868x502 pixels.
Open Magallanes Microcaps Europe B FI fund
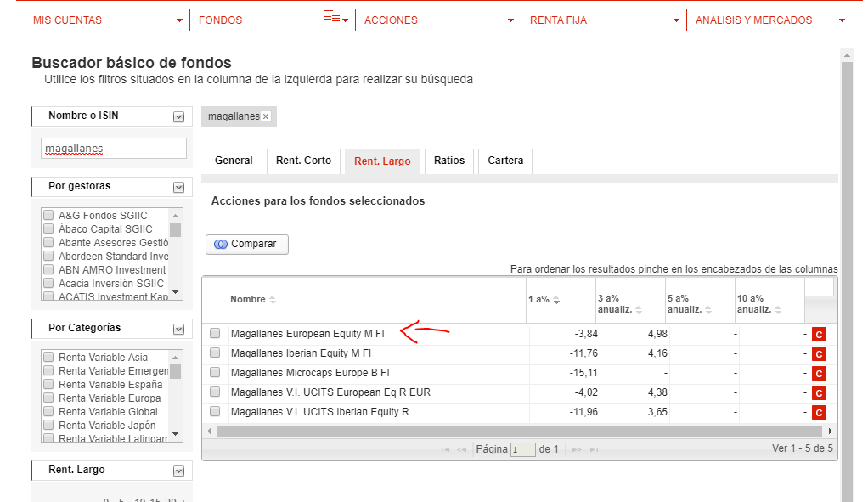click(310, 373)
